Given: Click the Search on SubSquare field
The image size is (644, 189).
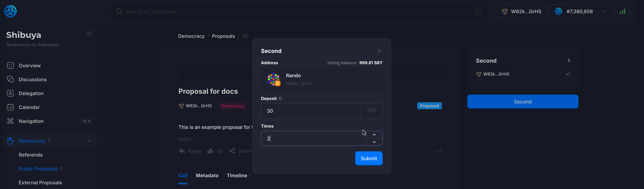Looking at the screenshot, I should (x=295, y=11).
